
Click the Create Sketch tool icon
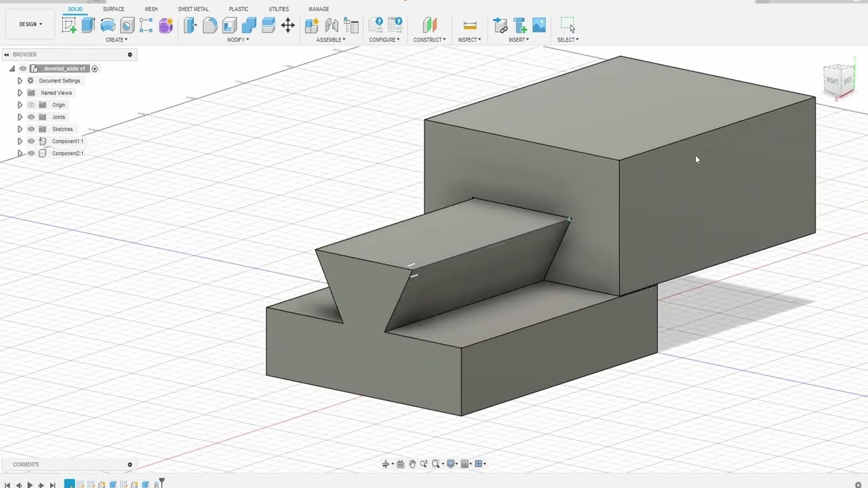[68, 26]
